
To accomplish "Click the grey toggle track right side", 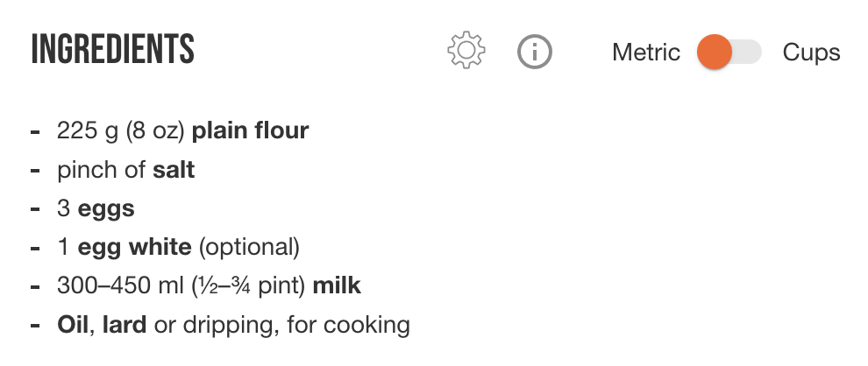I will [x=747, y=52].
